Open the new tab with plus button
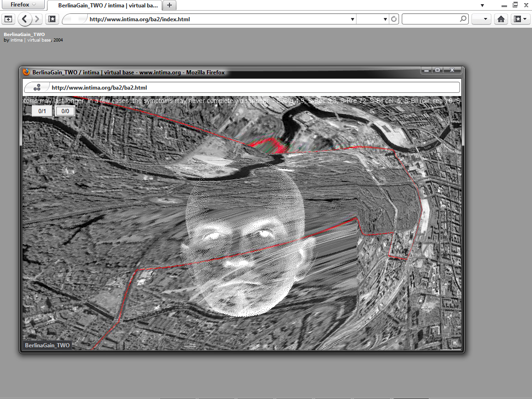 169,6
